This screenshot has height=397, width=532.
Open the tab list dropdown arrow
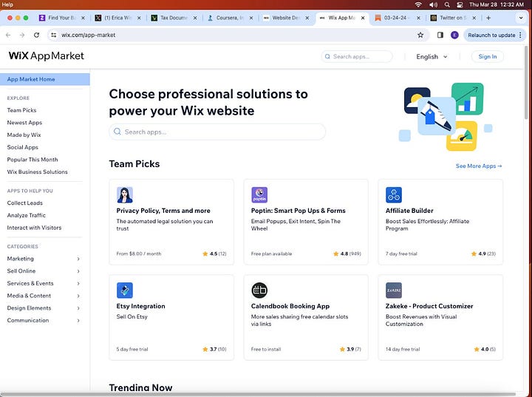[521, 18]
